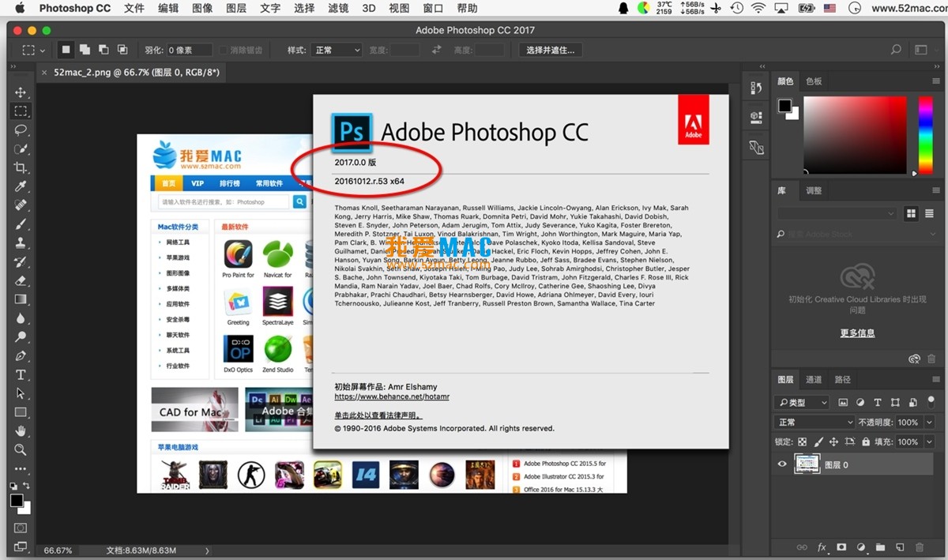Select the Quick Selection tool
Screen dimensions: 948x560
click(21, 148)
